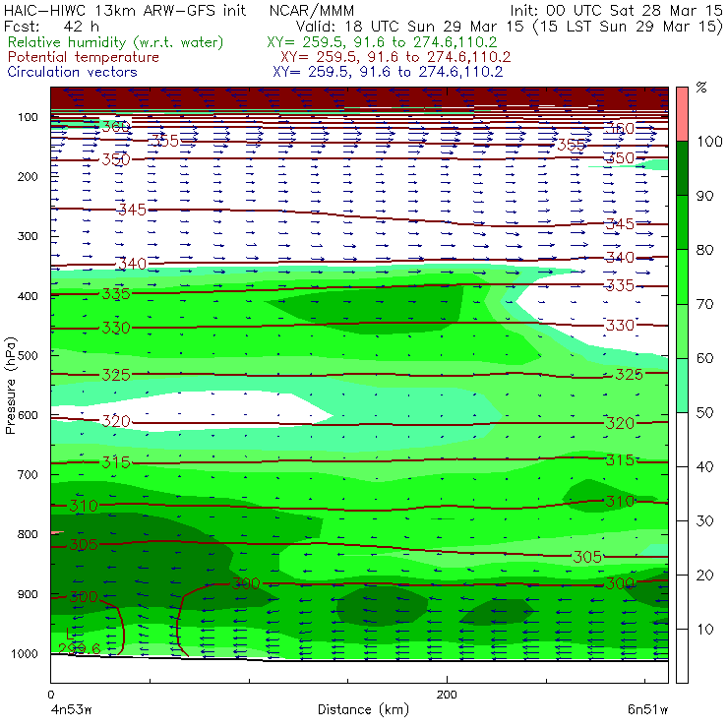Image resolution: width=728 pixels, height=728 pixels.
Task: Select the red XY= coordinates text
Action: [395, 57]
